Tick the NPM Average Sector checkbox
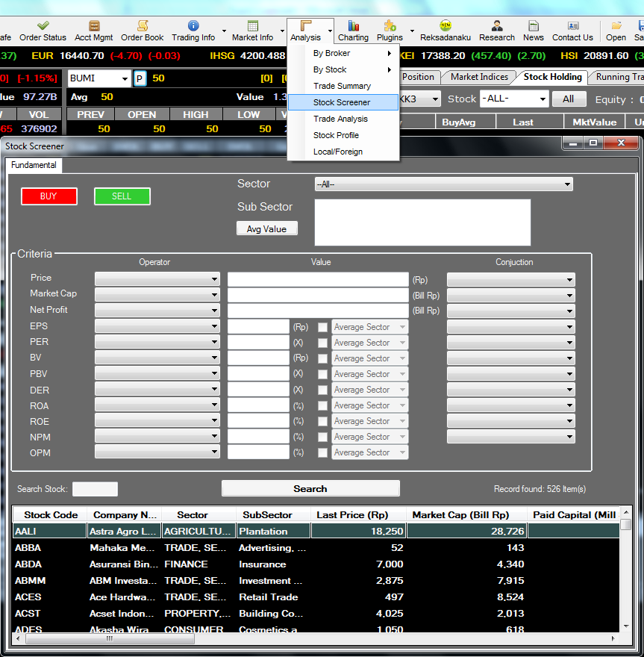The image size is (644, 657). coord(322,437)
